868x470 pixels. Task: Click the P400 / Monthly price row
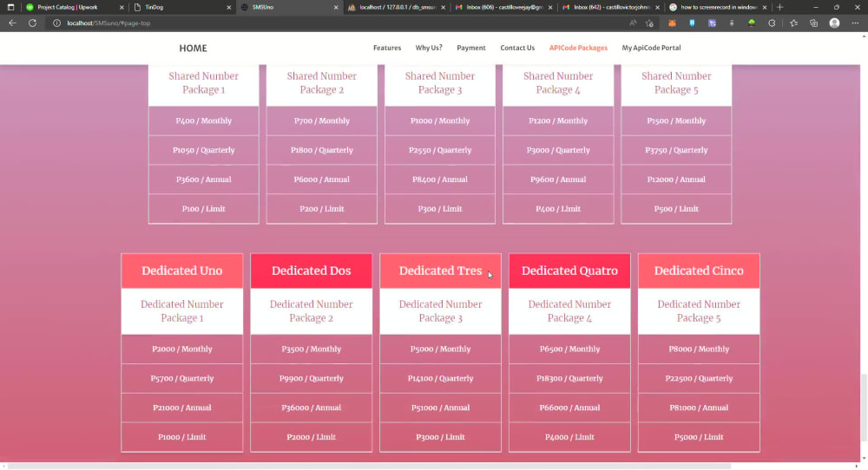[204, 121]
